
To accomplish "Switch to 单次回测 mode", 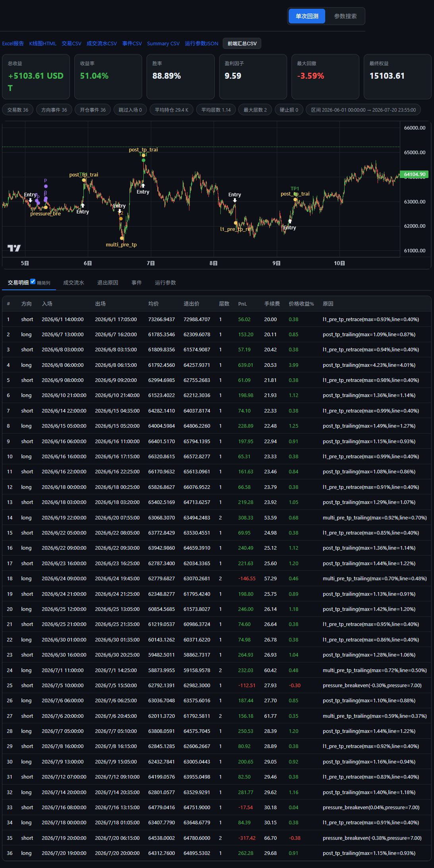I will tap(307, 16).
